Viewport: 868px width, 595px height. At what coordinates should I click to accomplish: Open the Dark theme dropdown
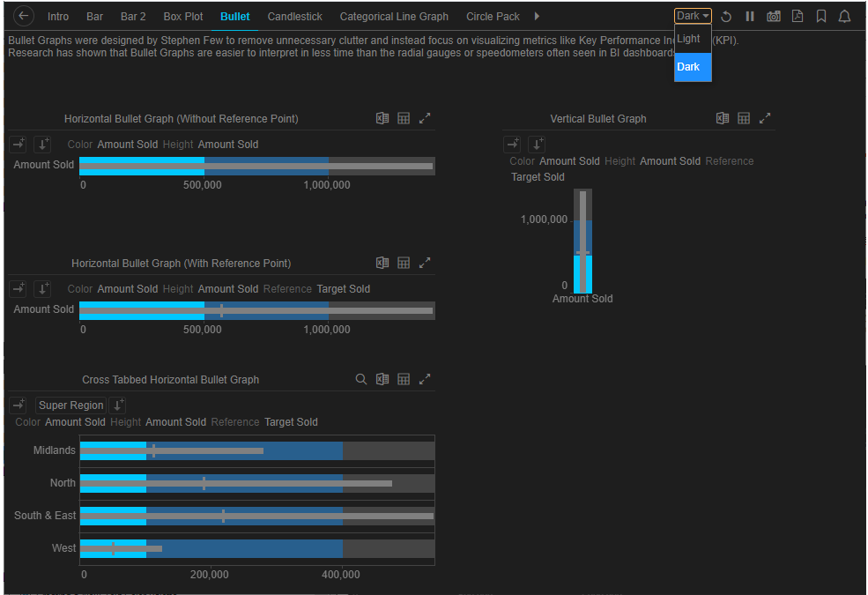coord(693,16)
